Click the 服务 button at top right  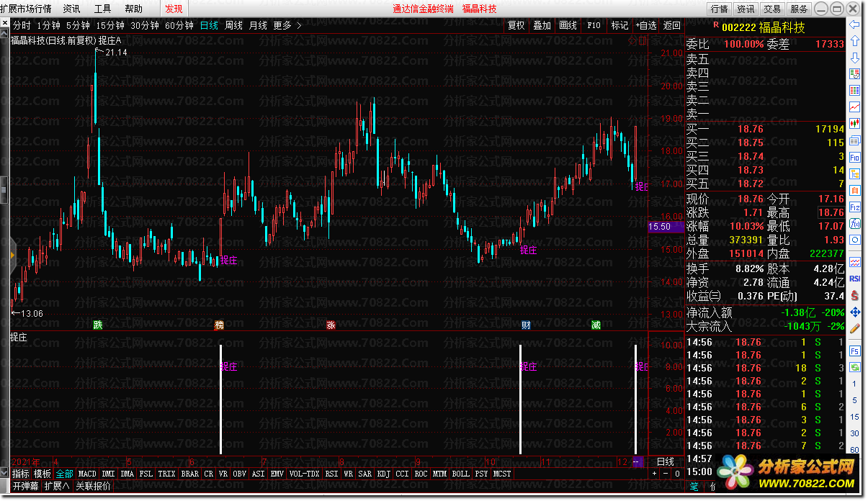tap(799, 9)
